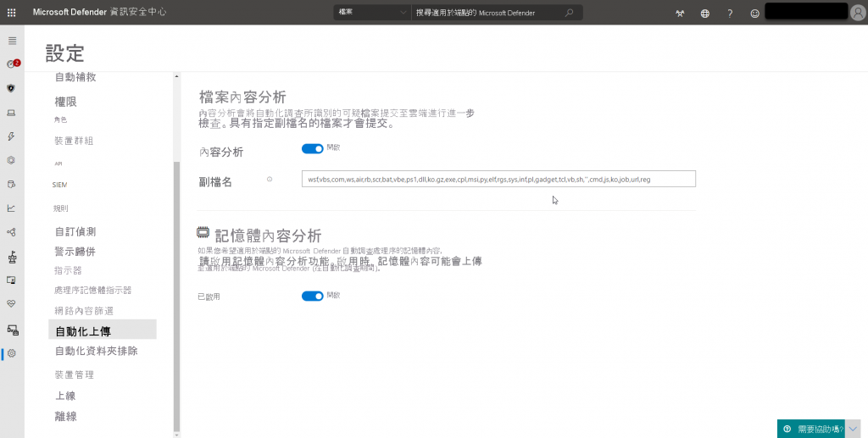The image size is (868, 438).
Task: Open the lightning bolt alerts icon
Action: click(11, 136)
